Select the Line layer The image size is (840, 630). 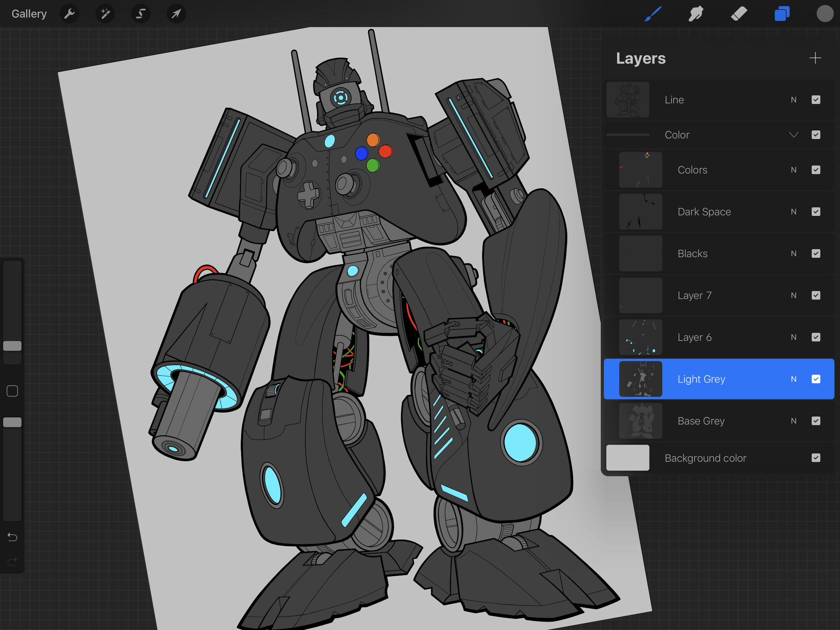719,100
